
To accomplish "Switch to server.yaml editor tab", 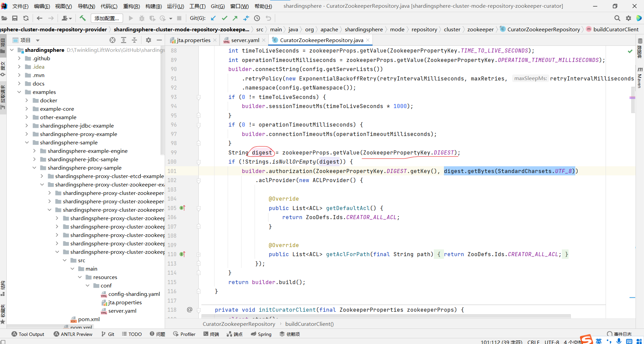I will pyautogui.click(x=245, y=40).
